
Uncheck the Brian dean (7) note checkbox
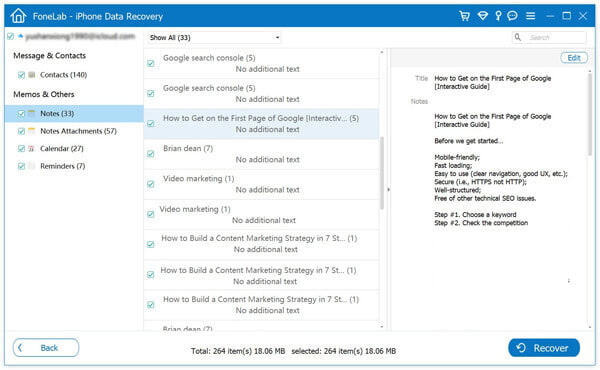tap(151, 154)
